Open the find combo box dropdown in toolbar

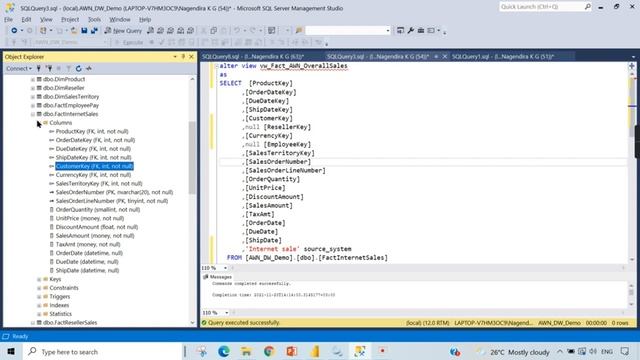point(388,31)
